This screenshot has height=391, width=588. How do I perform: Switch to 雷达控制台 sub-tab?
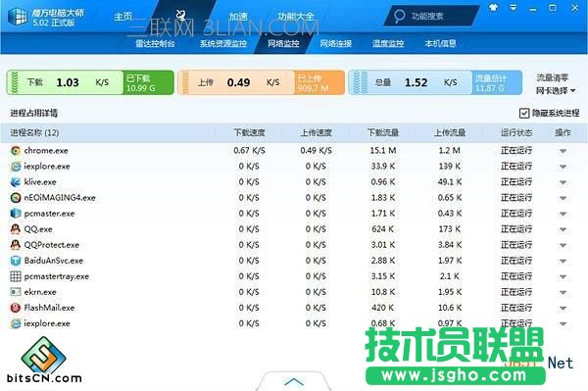[155, 43]
